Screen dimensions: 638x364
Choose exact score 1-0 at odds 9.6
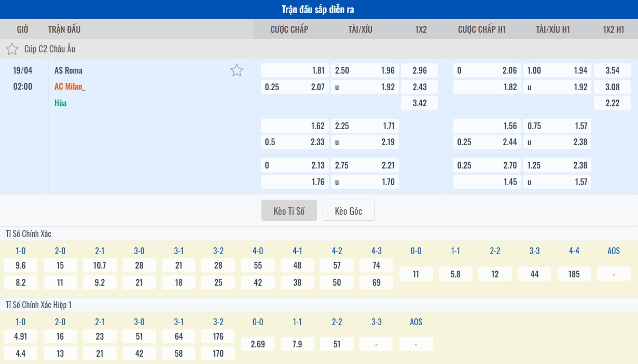(x=21, y=265)
